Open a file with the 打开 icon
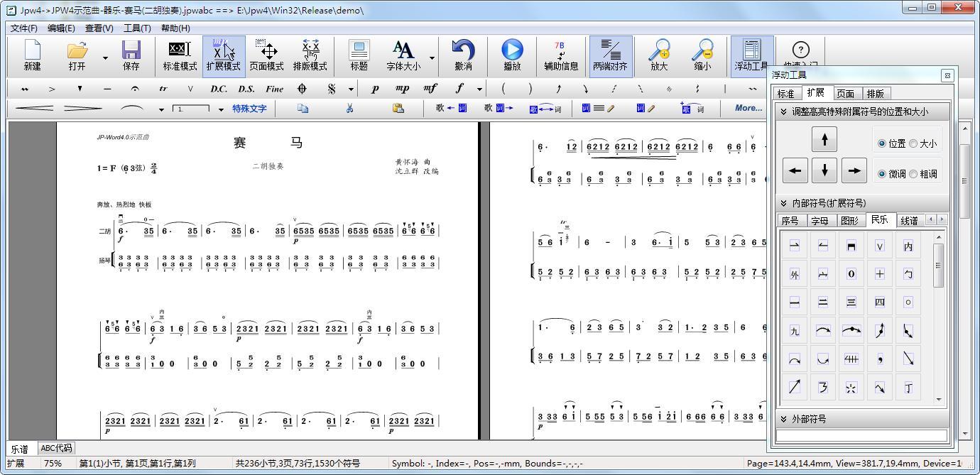 (x=77, y=55)
